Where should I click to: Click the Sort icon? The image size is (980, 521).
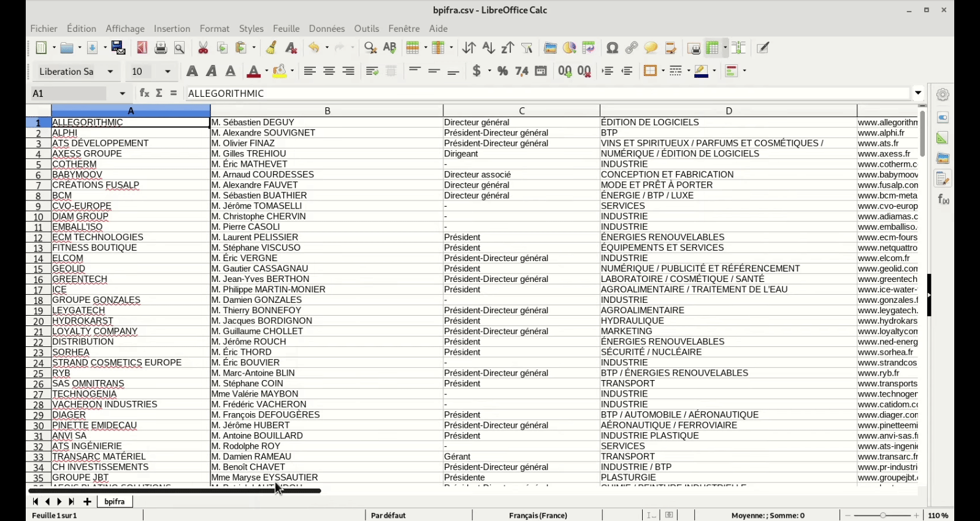(469, 48)
